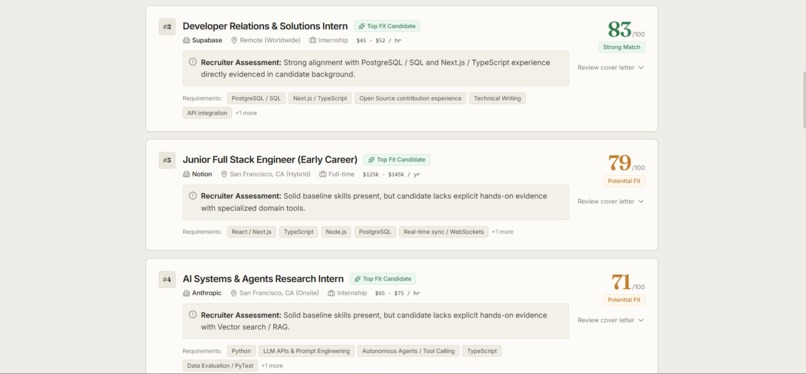The width and height of the screenshot is (806, 374).
Task: Click the Potential Fit label under score 71
Action: coord(624,300)
